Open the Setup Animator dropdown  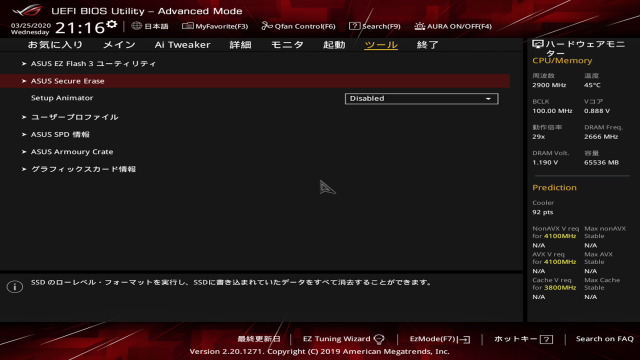pyautogui.click(x=421, y=98)
